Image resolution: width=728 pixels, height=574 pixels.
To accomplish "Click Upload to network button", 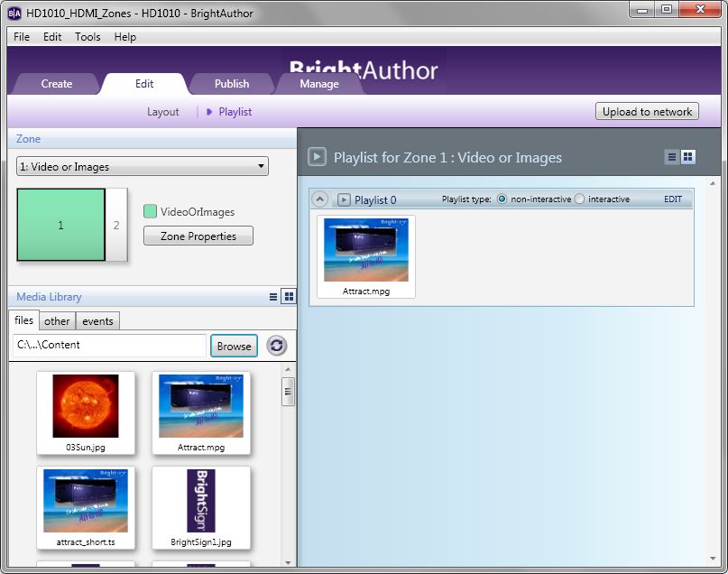I will 647,111.
